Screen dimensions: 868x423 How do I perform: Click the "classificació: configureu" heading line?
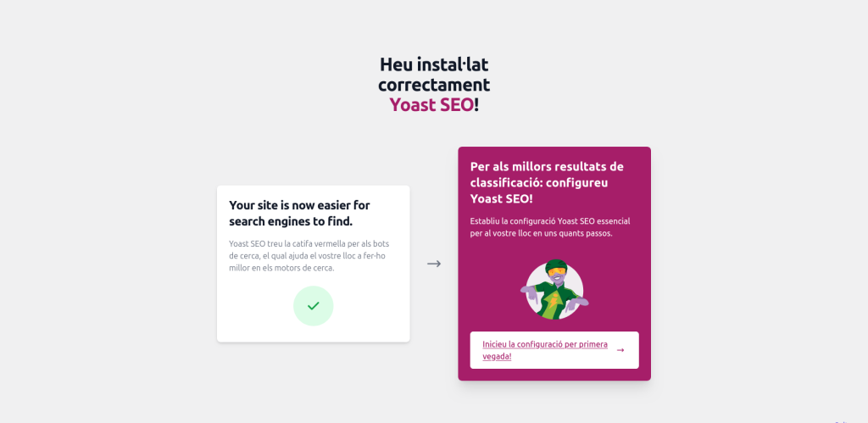539,182
